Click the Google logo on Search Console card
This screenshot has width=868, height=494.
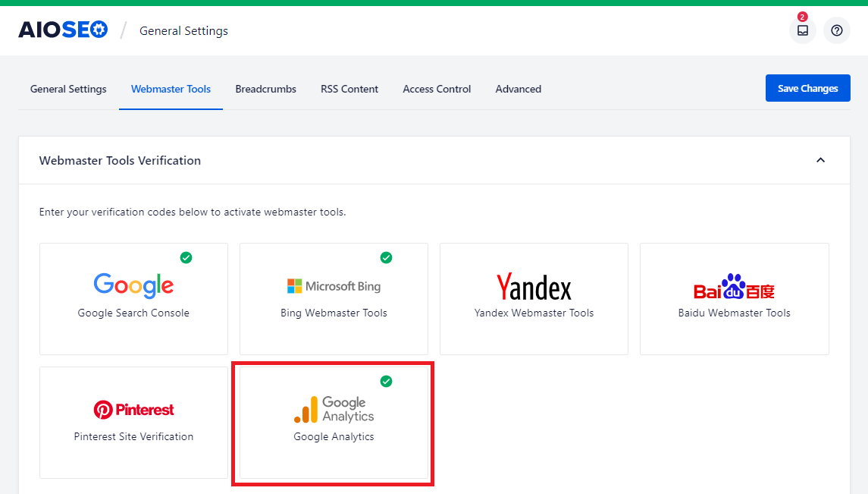(133, 285)
